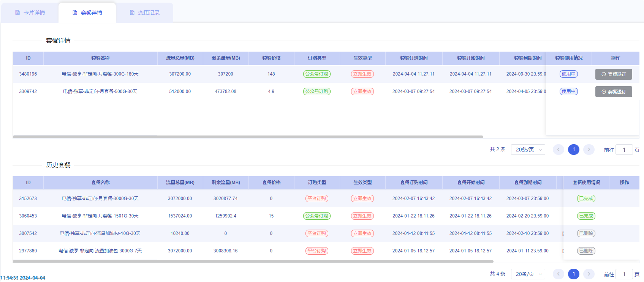The height and width of the screenshot is (282, 644).
Task: Open the 卡片详情 tab
Action: point(30,13)
